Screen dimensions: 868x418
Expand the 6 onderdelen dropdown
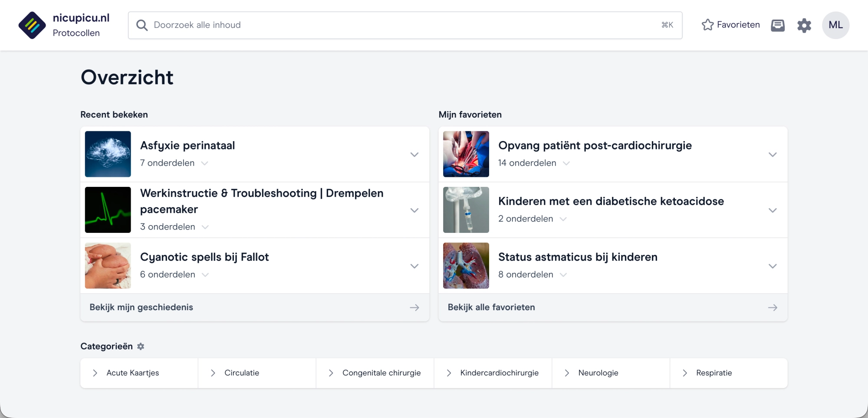click(205, 275)
